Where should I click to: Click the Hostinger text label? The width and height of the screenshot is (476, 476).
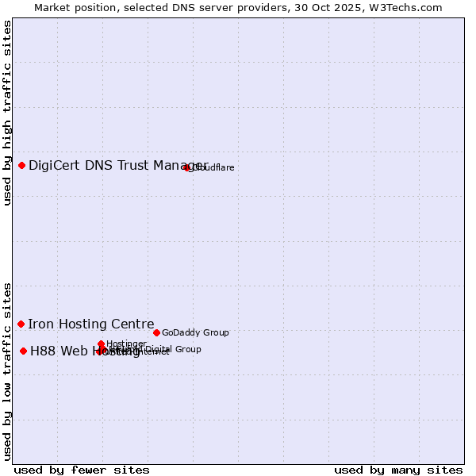pos(127,344)
